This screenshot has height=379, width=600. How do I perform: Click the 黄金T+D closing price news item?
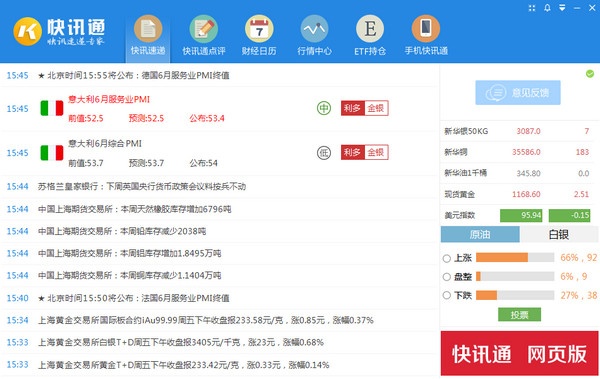click(x=183, y=365)
